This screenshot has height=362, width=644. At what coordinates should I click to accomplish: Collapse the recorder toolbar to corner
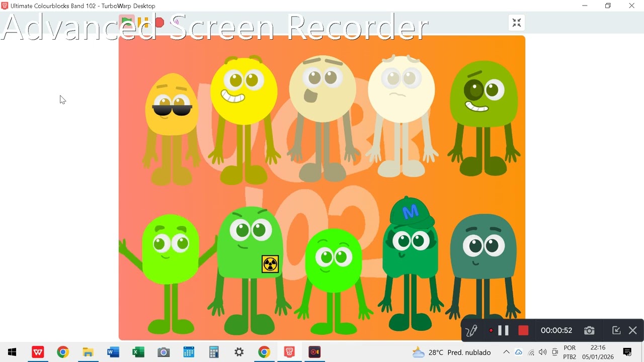tap(616, 330)
